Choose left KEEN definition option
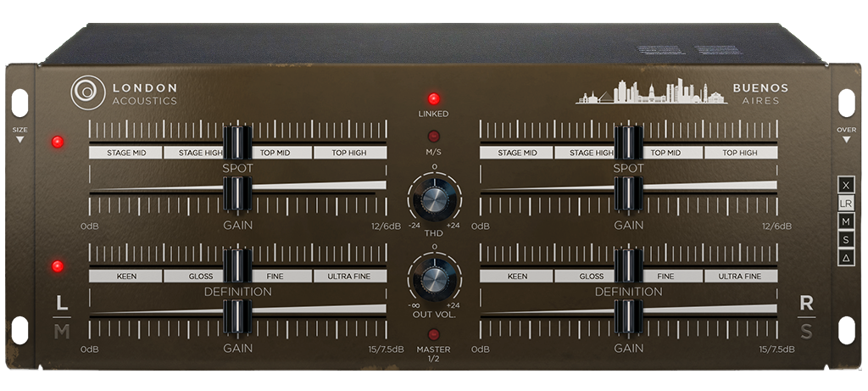The height and width of the screenshot is (391, 868). pyautogui.click(x=125, y=276)
